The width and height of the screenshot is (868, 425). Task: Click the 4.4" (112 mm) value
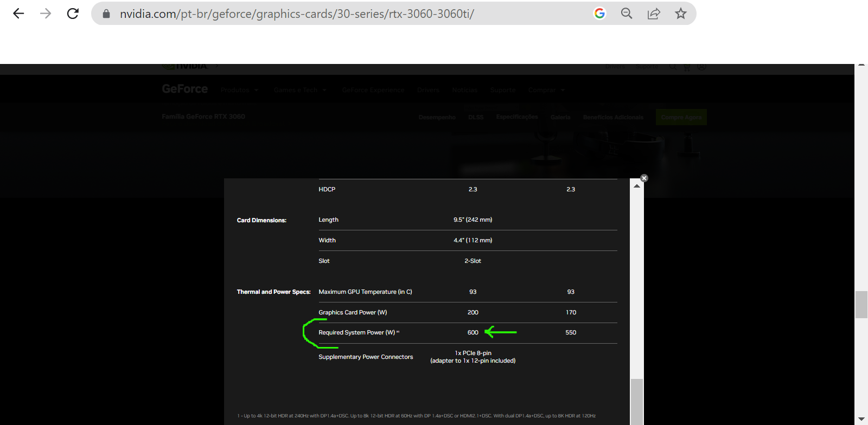[x=473, y=240]
